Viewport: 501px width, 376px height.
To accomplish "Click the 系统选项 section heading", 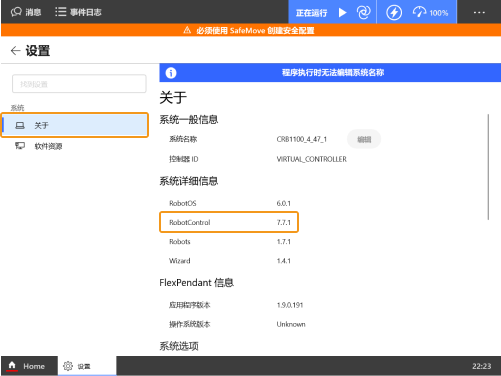I will (x=179, y=346).
